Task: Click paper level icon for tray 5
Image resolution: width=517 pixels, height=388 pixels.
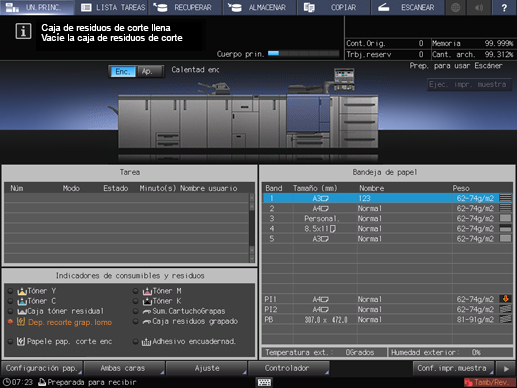Action: [x=505, y=239]
